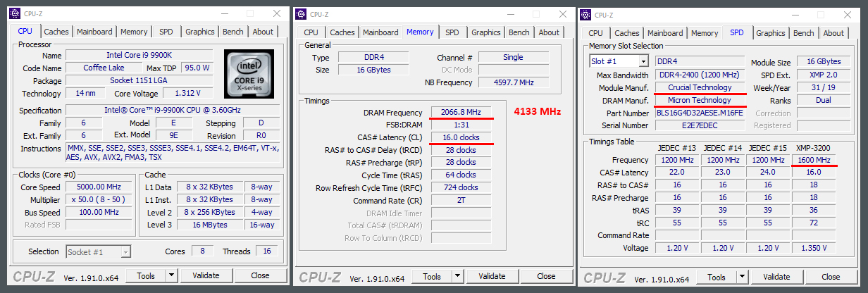This screenshot has height=293, width=868.
Task: Click the 1:31 FSB:DRAM value
Action: point(461,125)
